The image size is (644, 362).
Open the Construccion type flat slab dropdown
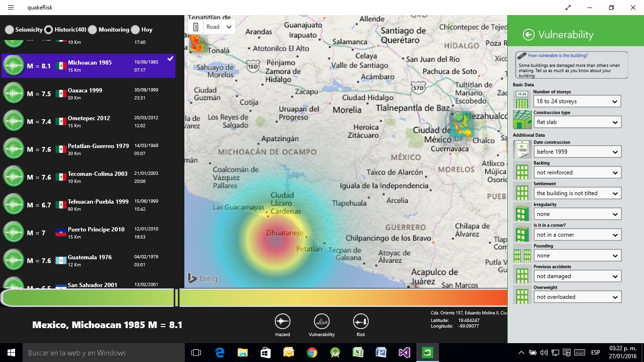pos(578,122)
